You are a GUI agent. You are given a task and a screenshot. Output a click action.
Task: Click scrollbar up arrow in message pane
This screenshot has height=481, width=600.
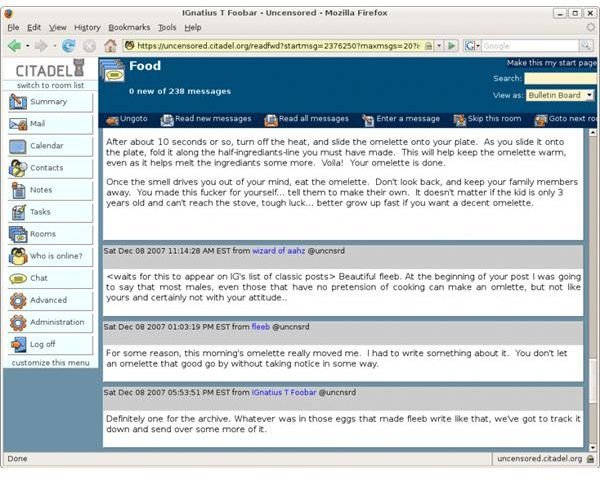(x=592, y=132)
